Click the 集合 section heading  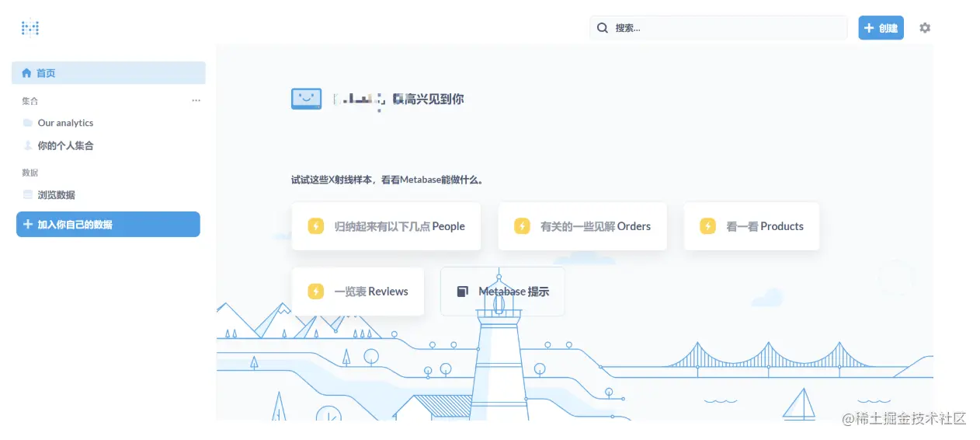click(x=30, y=101)
